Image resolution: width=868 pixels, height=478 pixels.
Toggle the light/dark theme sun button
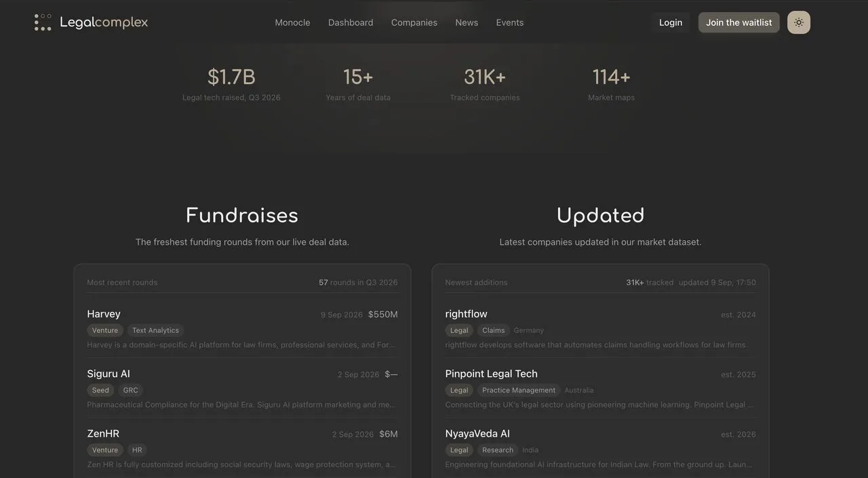click(799, 22)
